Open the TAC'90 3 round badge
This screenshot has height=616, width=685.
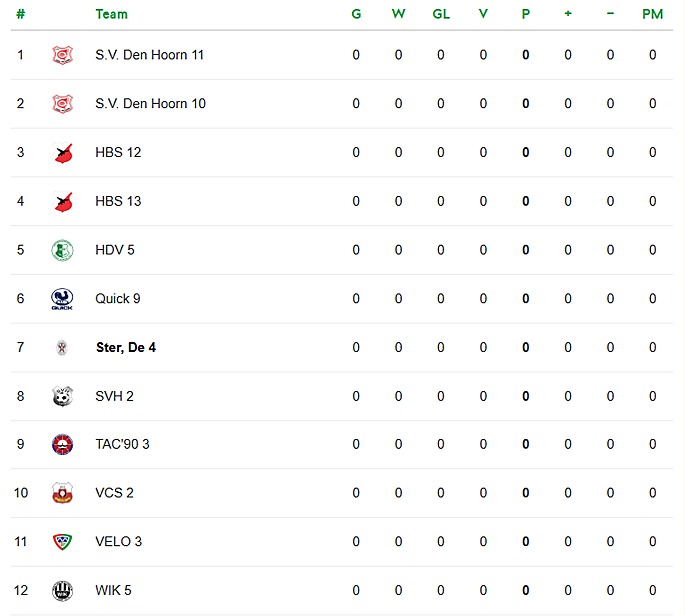point(62,445)
